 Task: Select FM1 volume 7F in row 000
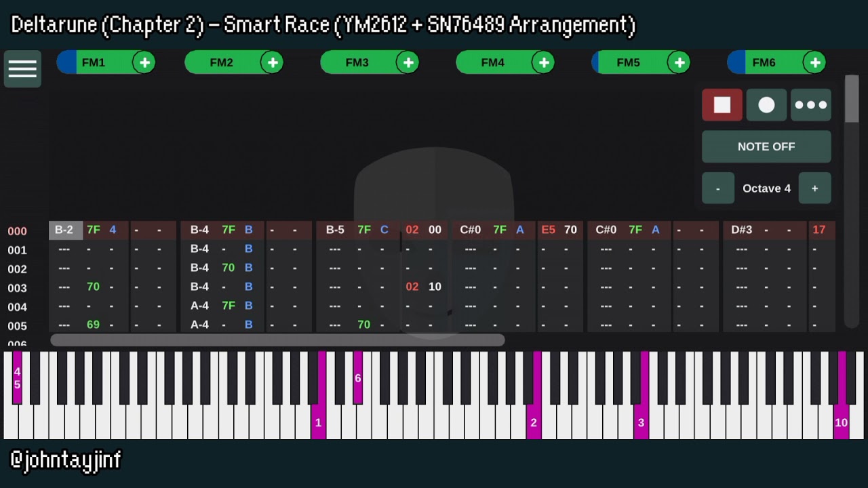point(94,230)
